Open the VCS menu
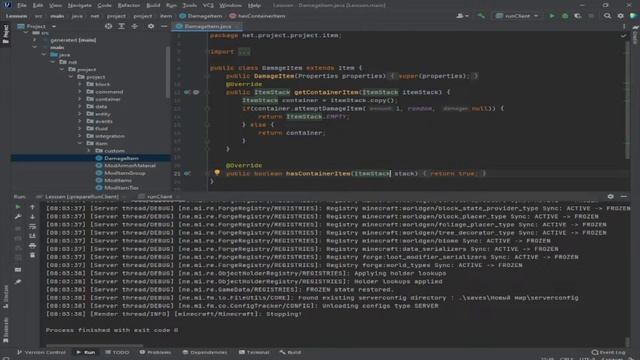Image resolution: width=640 pixels, height=360 pixels. click(208, 5)
